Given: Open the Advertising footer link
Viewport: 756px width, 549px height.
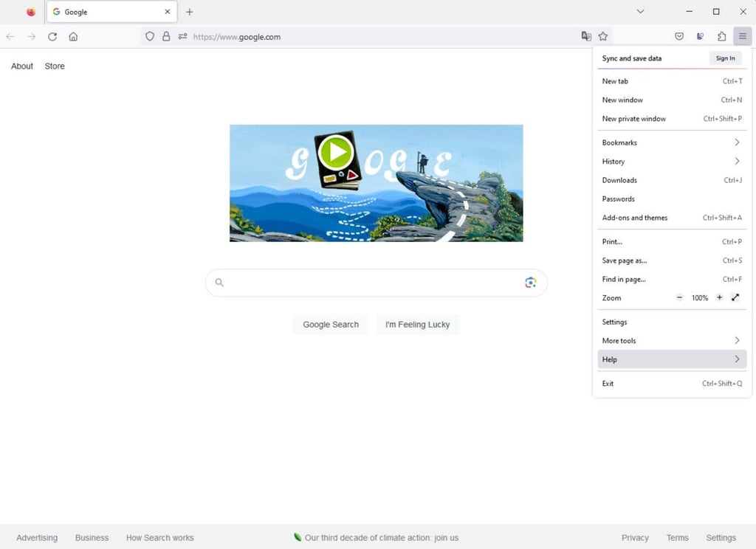Looking at the screenshot, I should click(37, 538).
